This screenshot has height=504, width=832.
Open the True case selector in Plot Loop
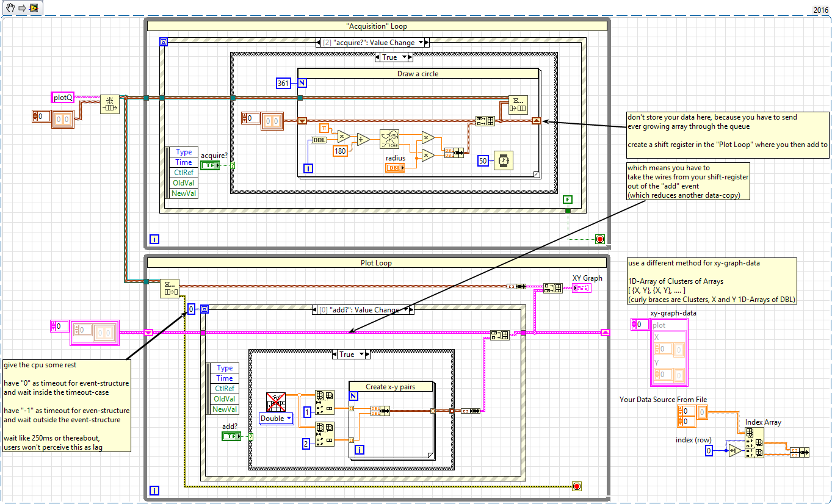click(x=362, y=355)
